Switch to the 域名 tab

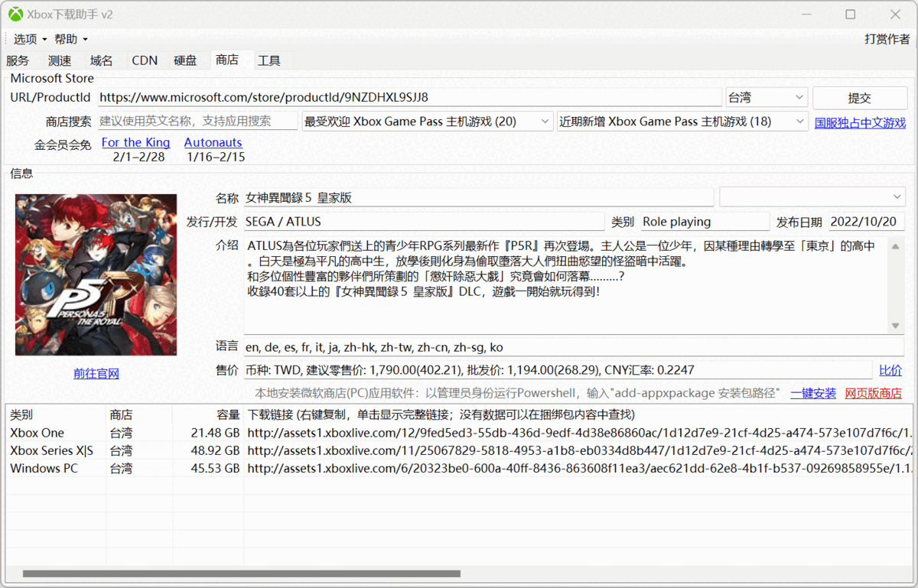101,60
